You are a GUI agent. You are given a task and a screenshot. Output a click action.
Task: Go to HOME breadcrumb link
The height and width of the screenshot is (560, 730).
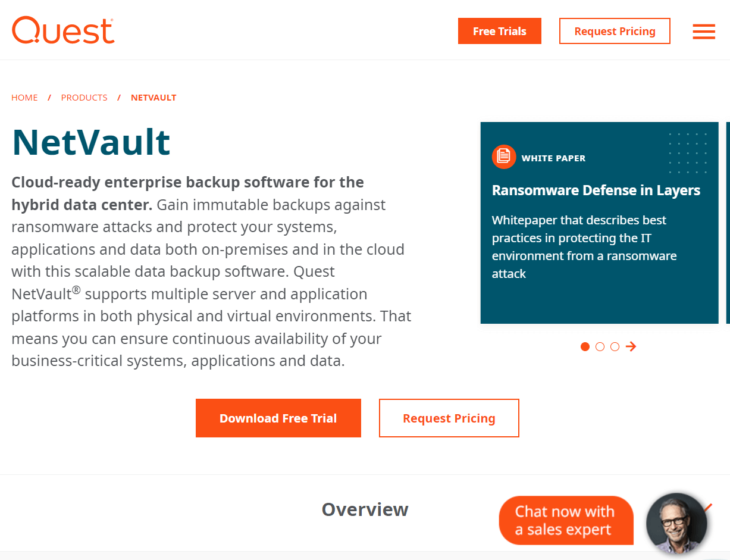(x=24, y=98)
